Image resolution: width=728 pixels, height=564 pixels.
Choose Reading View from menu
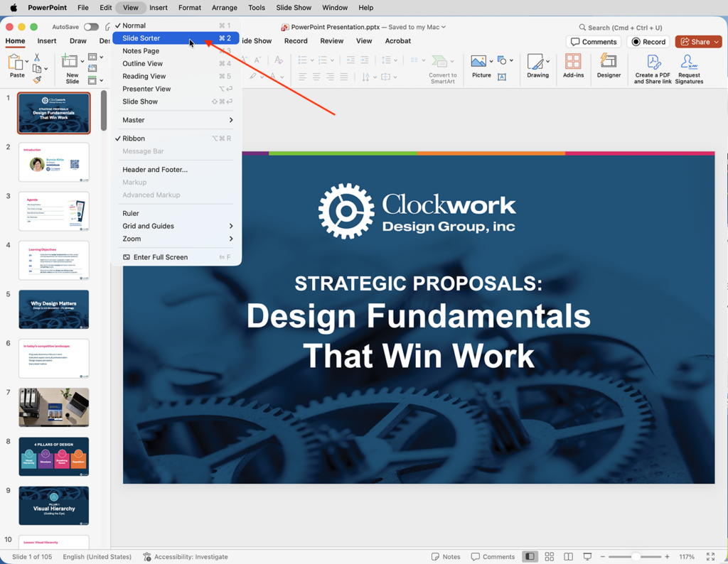(176, 76)
